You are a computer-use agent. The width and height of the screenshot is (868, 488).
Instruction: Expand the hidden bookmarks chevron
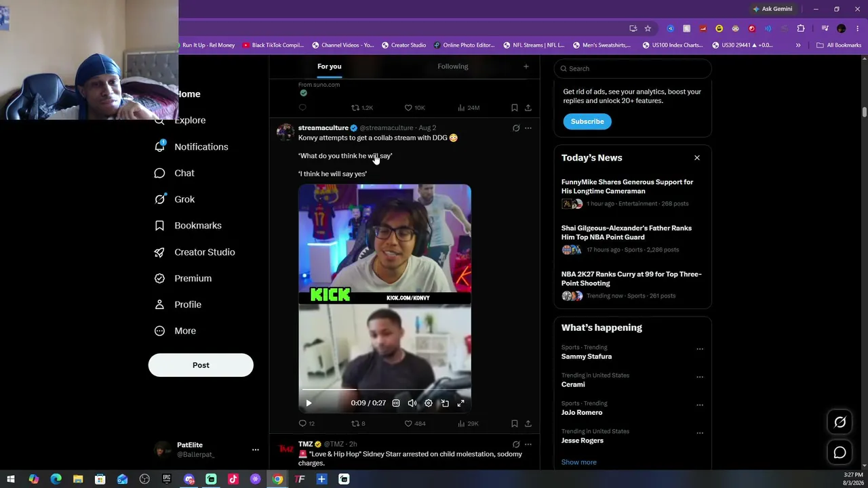(798, 45)
